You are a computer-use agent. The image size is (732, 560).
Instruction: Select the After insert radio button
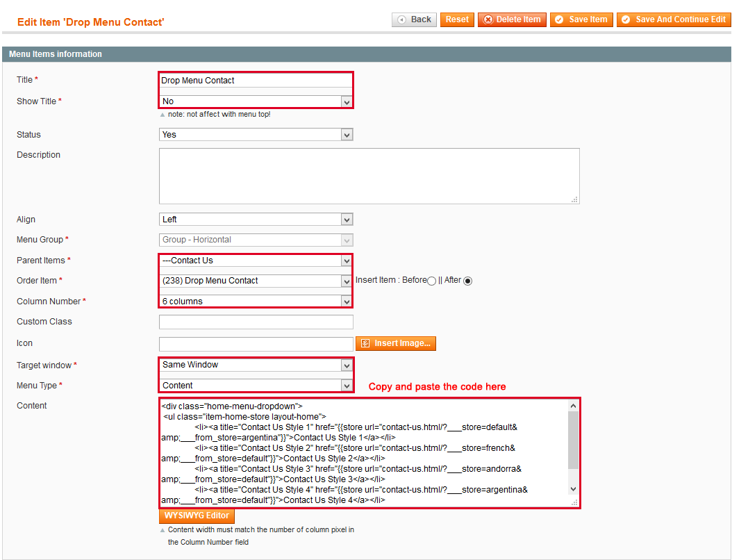(x=468, y=281)
